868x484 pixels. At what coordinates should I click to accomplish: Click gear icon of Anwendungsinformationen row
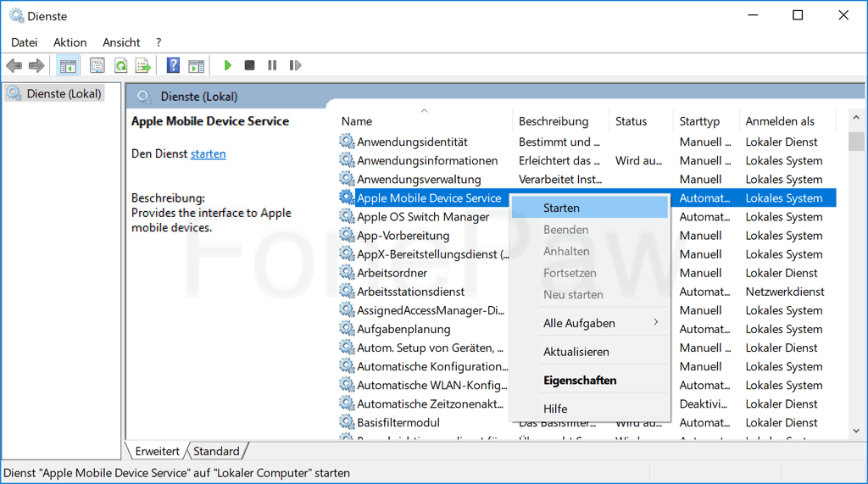347,160
